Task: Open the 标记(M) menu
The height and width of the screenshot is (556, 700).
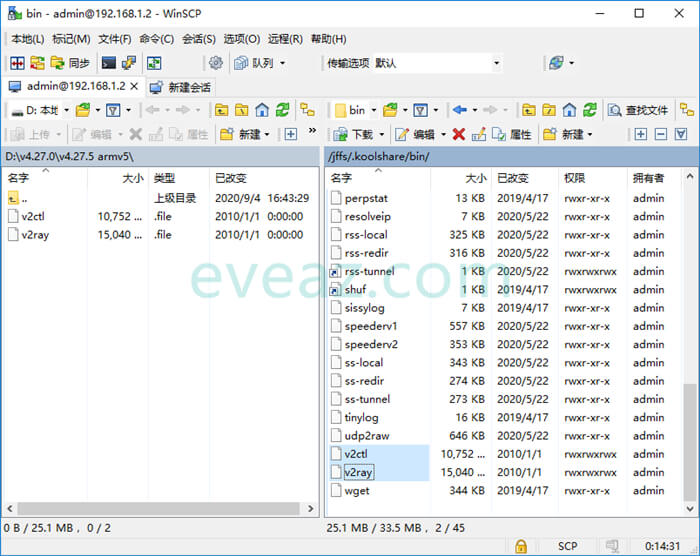Action: coord(71,39)
